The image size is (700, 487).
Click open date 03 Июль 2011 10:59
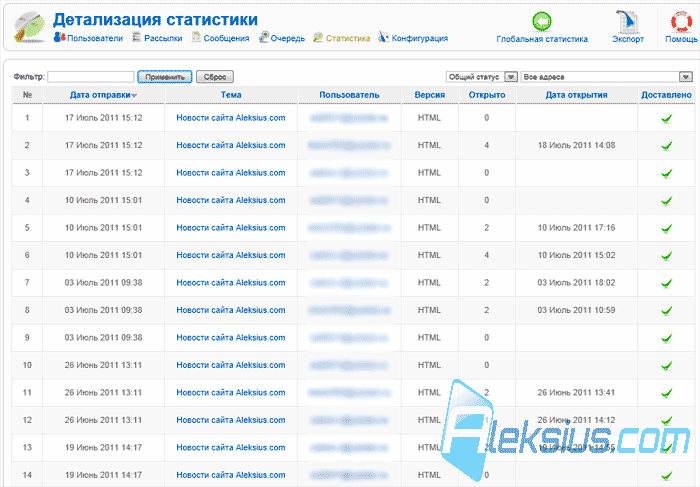(x=576, y=310)
